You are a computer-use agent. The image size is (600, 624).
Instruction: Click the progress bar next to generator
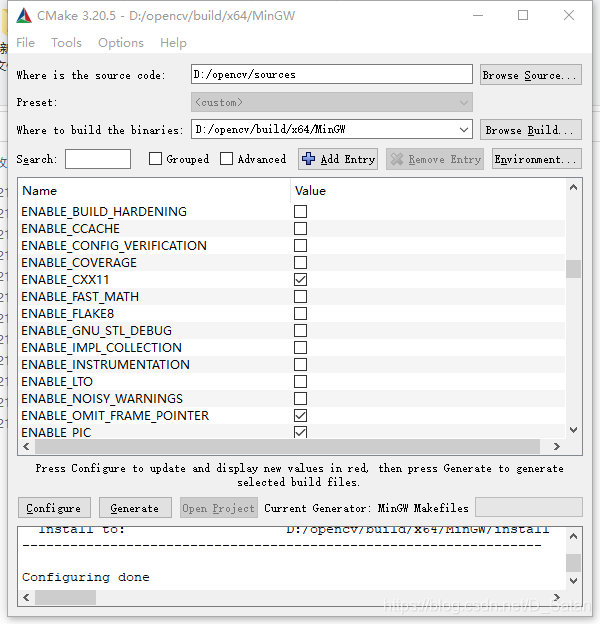pyautogui.click(x=529, y=507)
